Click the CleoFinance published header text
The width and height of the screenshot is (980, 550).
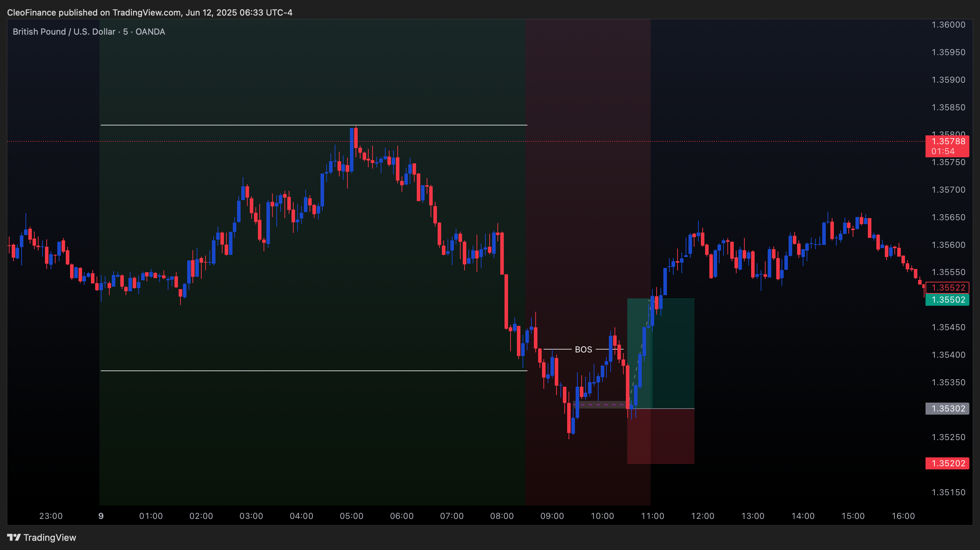coord(150,12)
